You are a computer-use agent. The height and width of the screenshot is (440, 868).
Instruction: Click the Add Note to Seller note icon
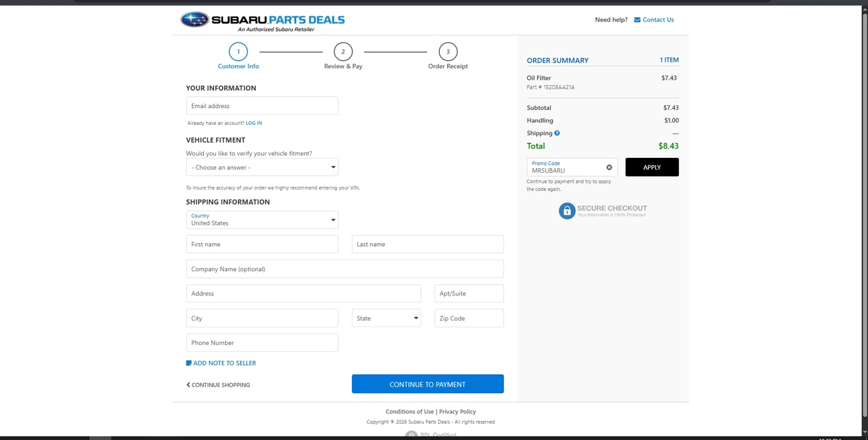(x=189, y=363)
